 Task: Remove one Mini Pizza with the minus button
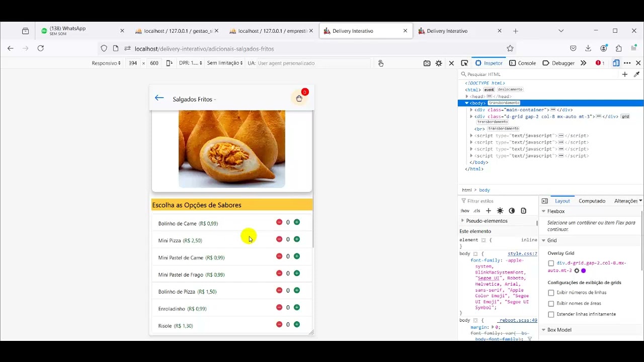279,239
